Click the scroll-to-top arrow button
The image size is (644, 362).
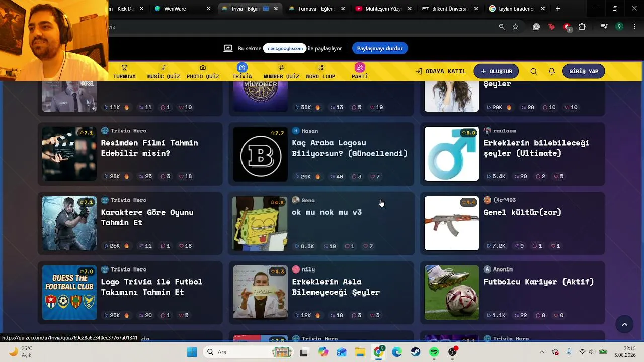(624, 325)
